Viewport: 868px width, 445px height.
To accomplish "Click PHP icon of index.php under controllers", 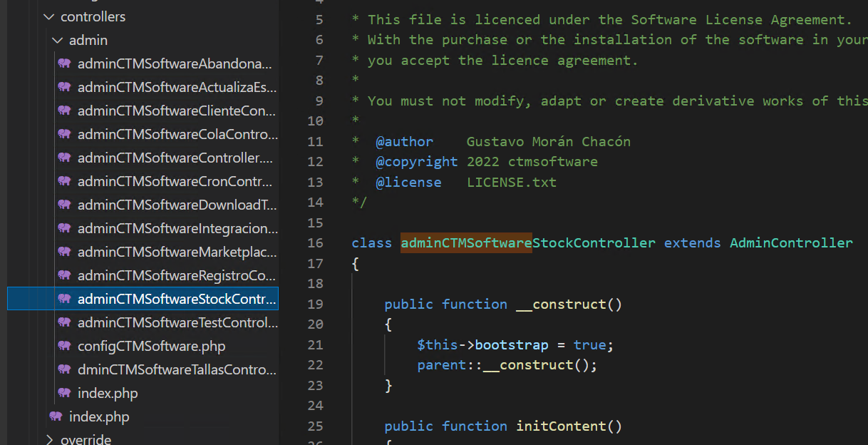I will click(x=56, y=416).
